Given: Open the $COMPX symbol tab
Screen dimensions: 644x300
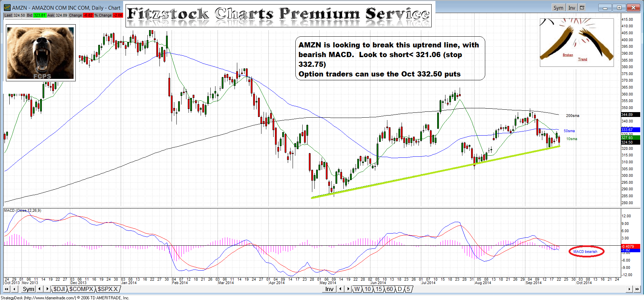Looking at the screenshot, I should point(81,289).
